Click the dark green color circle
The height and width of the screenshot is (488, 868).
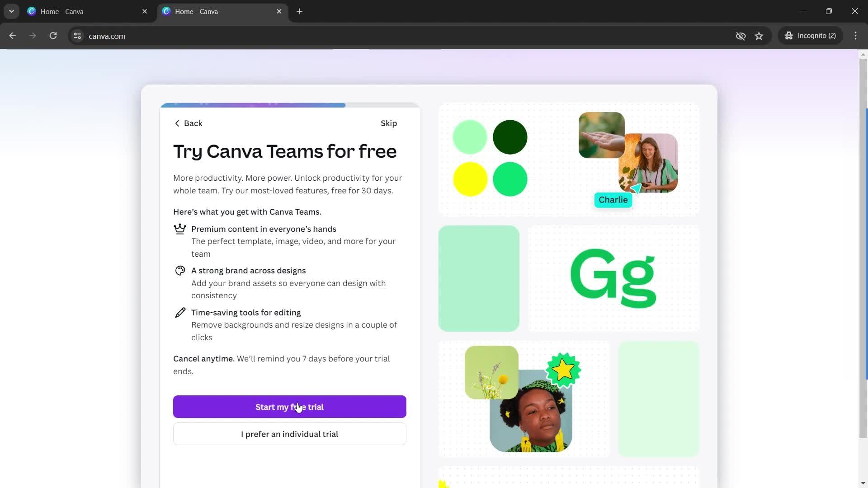tap(510, 137)
